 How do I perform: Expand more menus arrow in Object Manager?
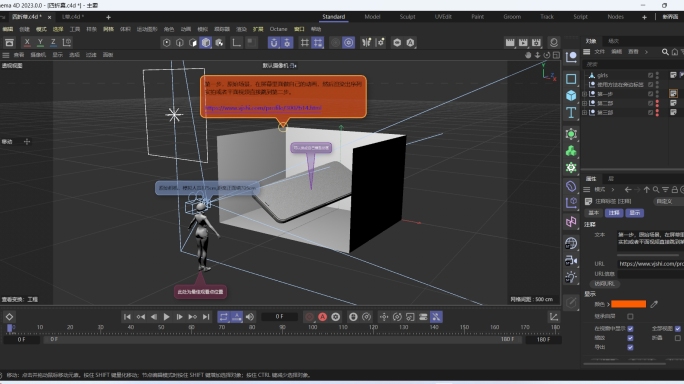coord(646,52)
